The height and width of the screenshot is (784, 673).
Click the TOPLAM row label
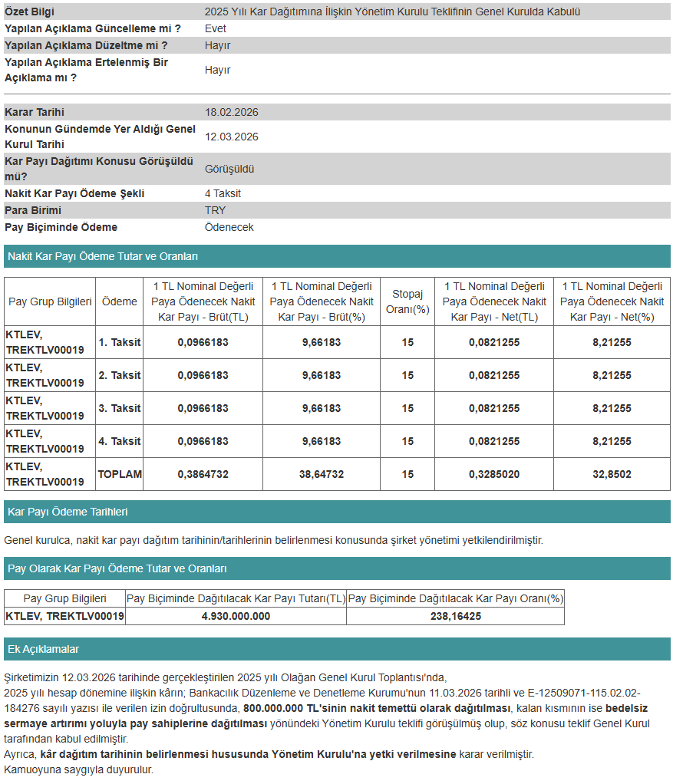(x=120, y=474)
